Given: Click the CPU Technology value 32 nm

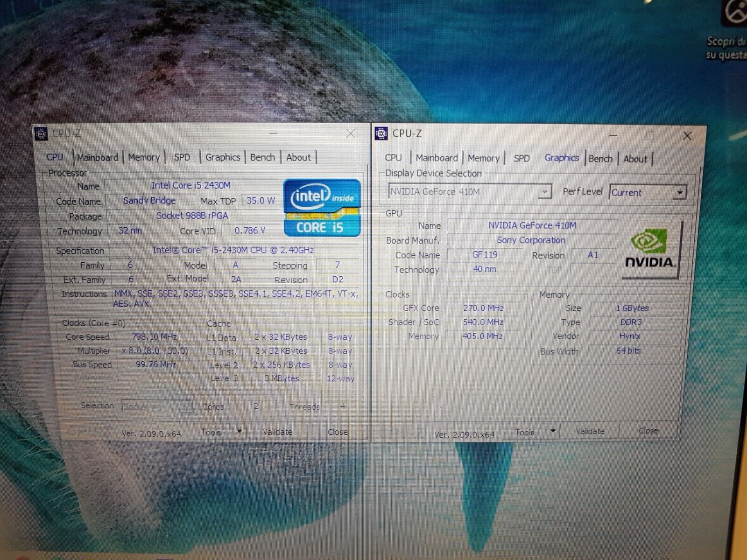Looking at the screenshot, I should pyautogui.click(x=130, y=231).
